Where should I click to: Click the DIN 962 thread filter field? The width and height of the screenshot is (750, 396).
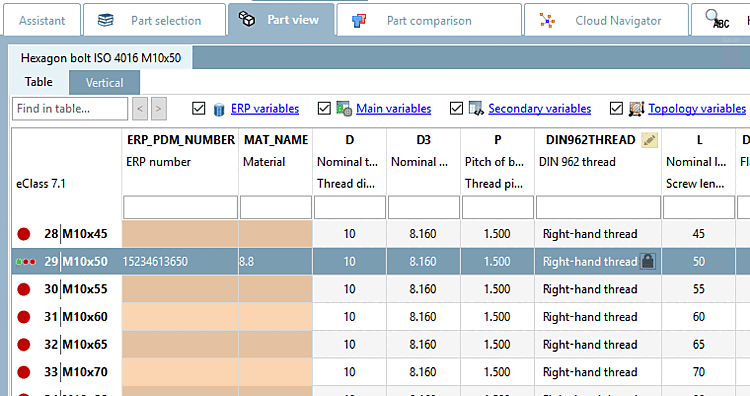click(598, 208)
